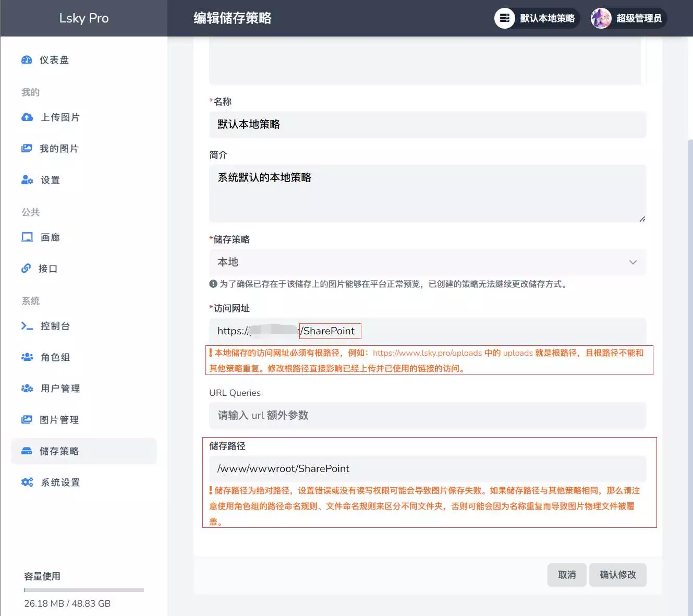Open the storage strategy type dropdown

coord(427,262)
